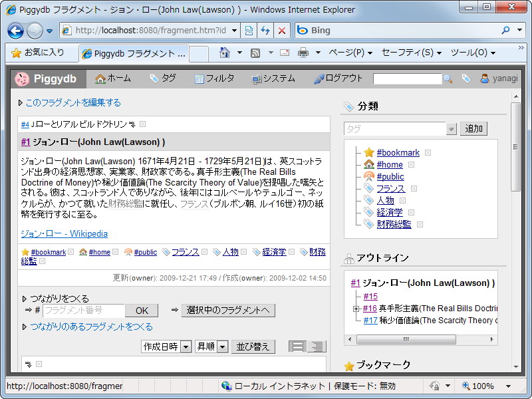This screenshot has width=532, height=399.
Task: Open ホーム in Piggydb menu
Action: (x=112, y=78)
